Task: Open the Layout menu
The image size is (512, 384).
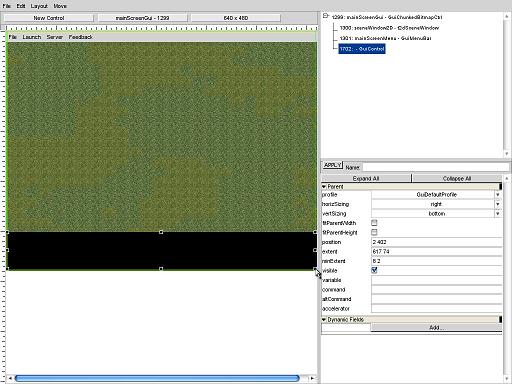Action: tap(39, 6)
